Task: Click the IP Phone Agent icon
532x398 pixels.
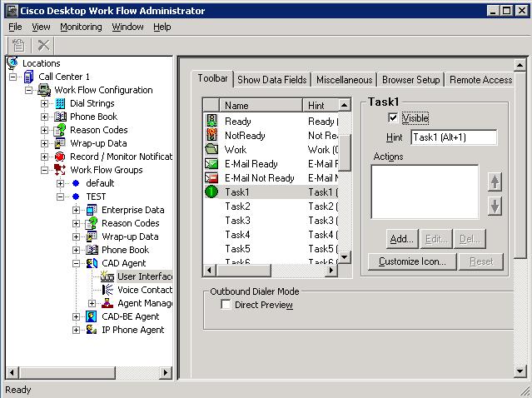Action: coord(92,330)
